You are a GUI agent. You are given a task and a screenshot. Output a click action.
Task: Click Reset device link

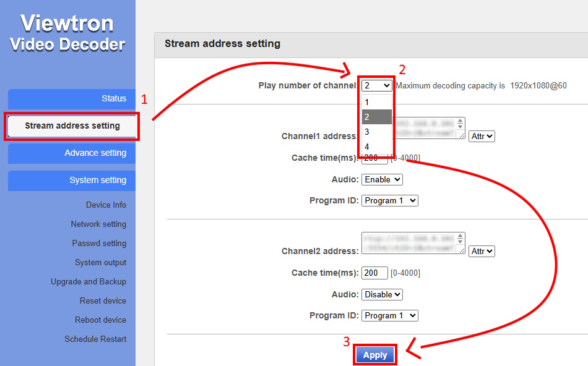103,301
